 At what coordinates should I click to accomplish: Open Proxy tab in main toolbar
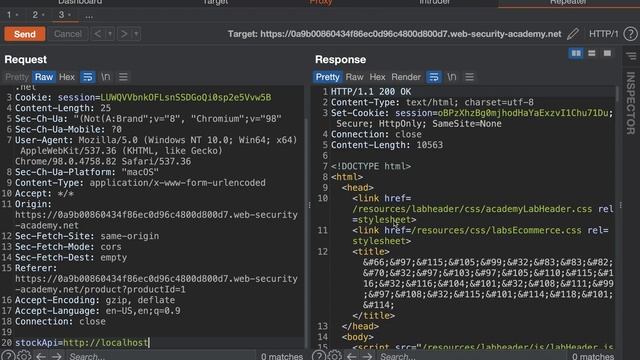[321, 2]
